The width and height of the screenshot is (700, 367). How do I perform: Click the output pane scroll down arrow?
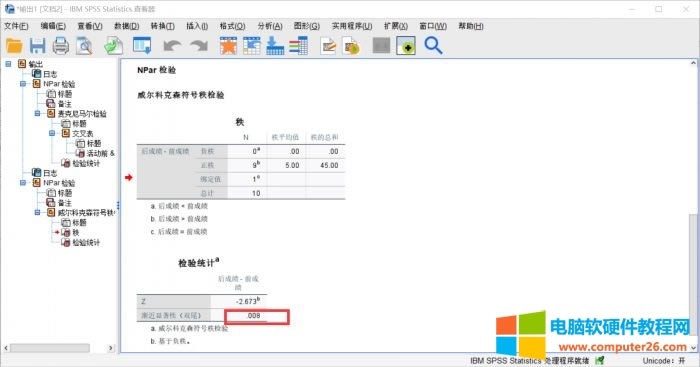click(693, 347)
